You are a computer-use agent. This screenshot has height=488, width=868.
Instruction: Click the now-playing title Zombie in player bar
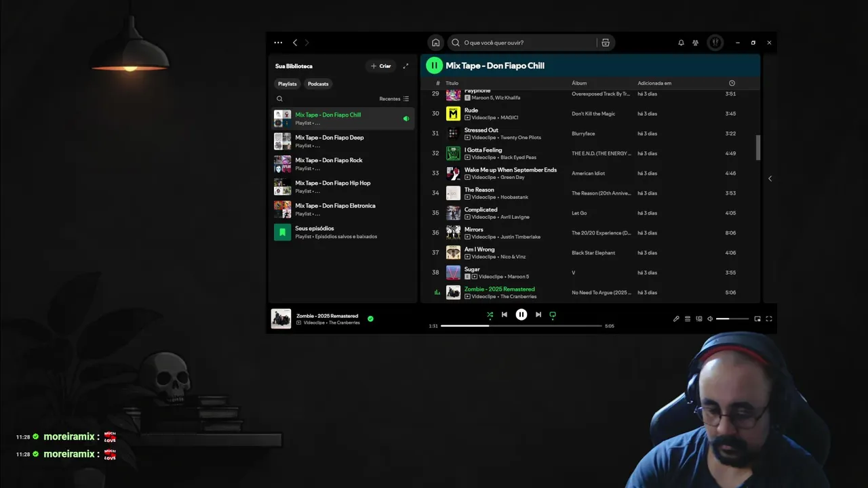coord(327,316)
